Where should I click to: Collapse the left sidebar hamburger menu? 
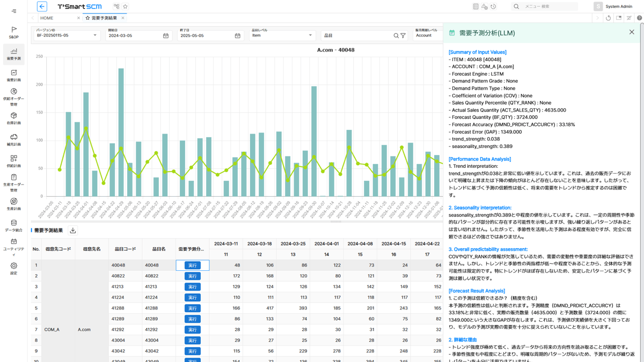(14, 11)
